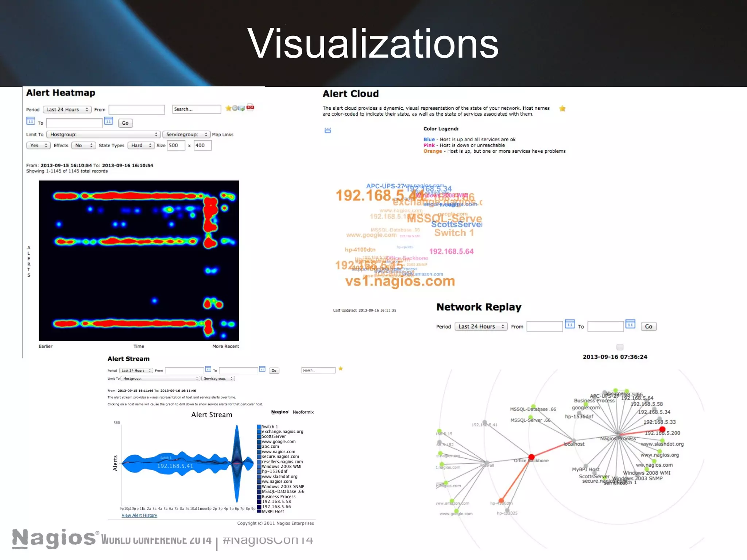The width and height of the screenshot is (747, 560).
Task: Click the 192.168.5.41 label in the stream graph
Action: [175, 466]
